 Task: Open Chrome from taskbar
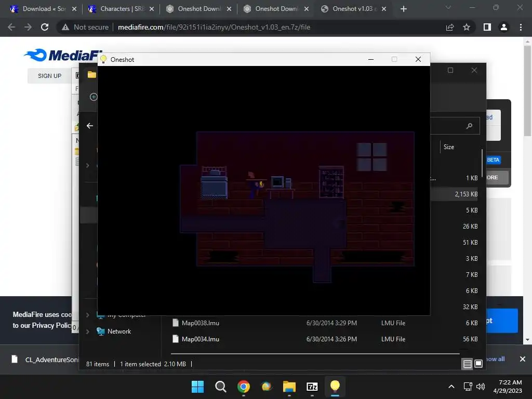click(244, 387)
